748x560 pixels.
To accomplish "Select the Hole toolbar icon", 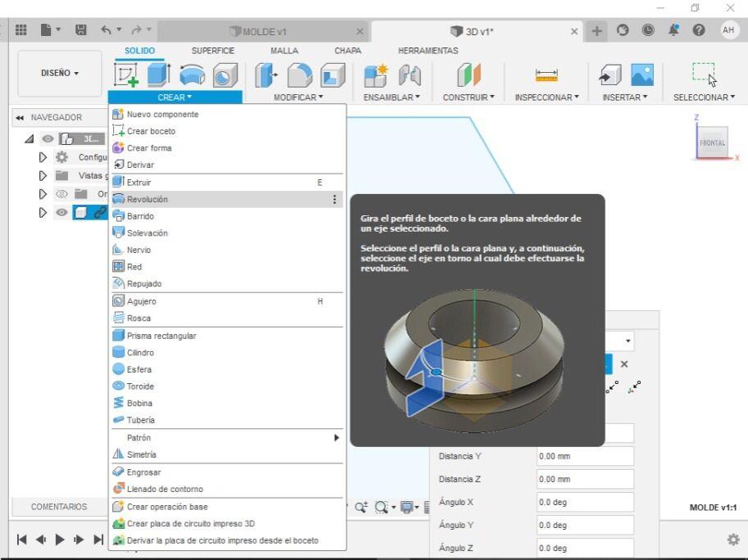I will (x=224, y=75).
